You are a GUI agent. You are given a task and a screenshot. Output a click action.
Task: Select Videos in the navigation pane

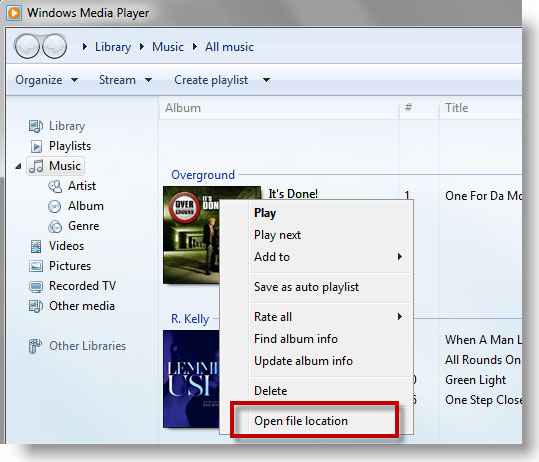pos(66,246)
